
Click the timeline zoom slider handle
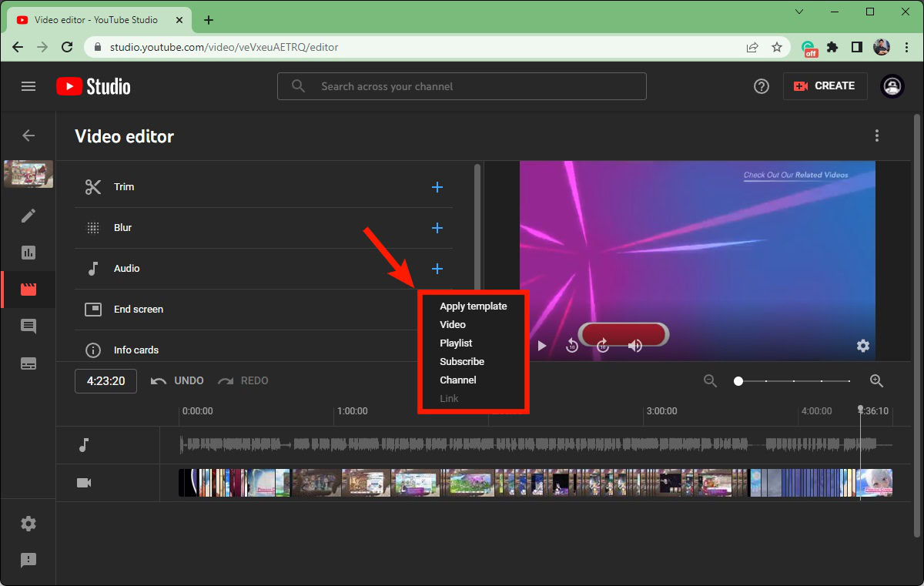pos(738,381)
